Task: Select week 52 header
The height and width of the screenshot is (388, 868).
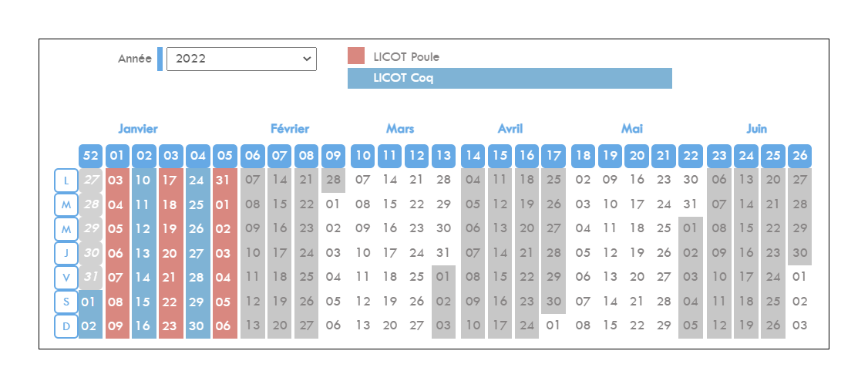Action: (x=90, y=156)
